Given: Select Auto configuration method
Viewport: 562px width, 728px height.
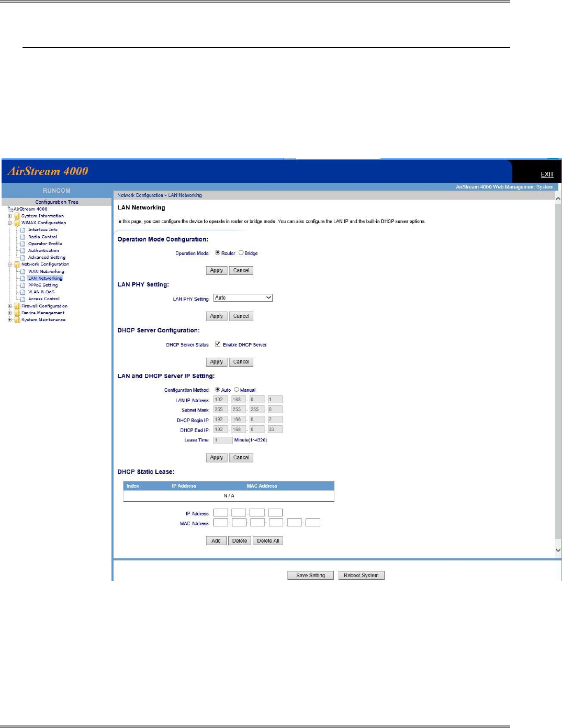Looking at the screenshot, I should (x=218, y=389).
